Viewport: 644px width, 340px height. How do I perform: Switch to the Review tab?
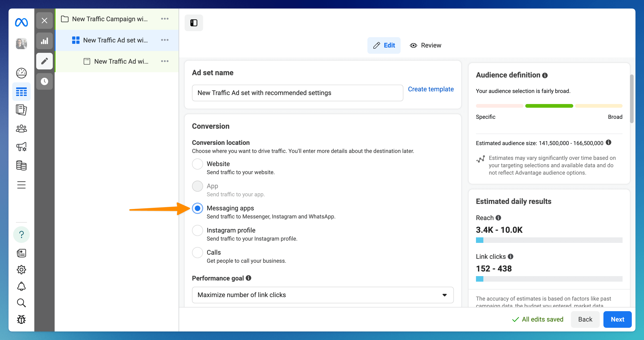click(x=425, y=45)
